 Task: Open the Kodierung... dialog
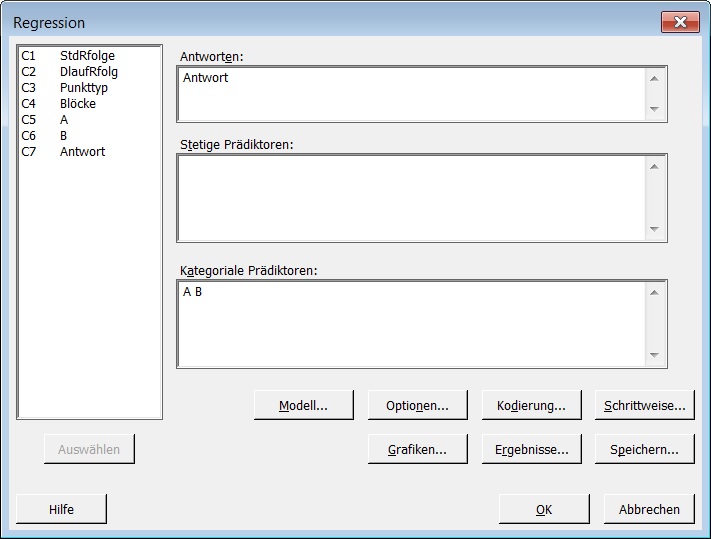coord(531,405)
